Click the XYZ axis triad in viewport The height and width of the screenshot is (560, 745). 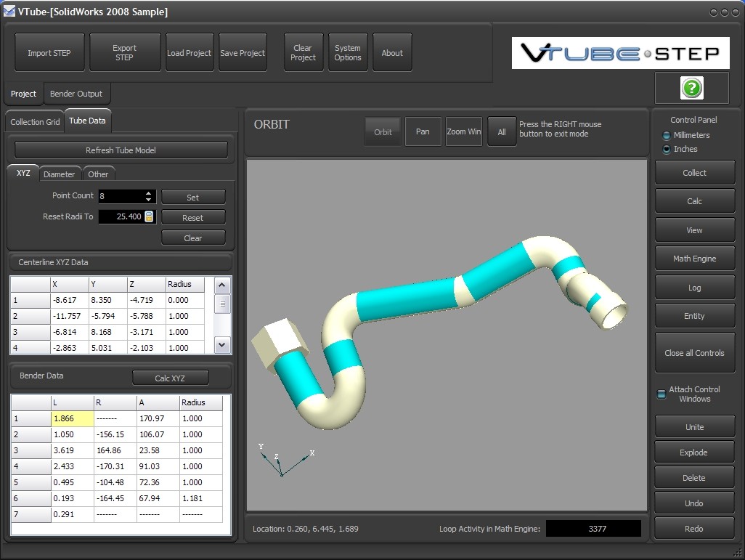(281, 462)
